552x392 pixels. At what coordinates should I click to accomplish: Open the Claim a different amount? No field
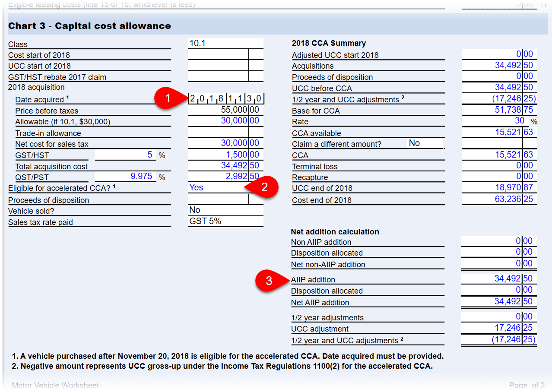coord(425,143)
